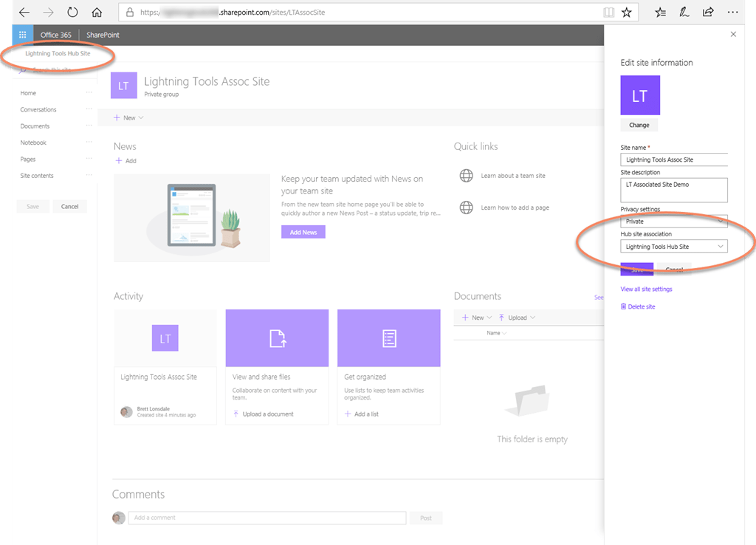Open the Hub site association dropdown
Viewport: 756px width, 545px height.
pyautogui.click(x=673, y=246)
